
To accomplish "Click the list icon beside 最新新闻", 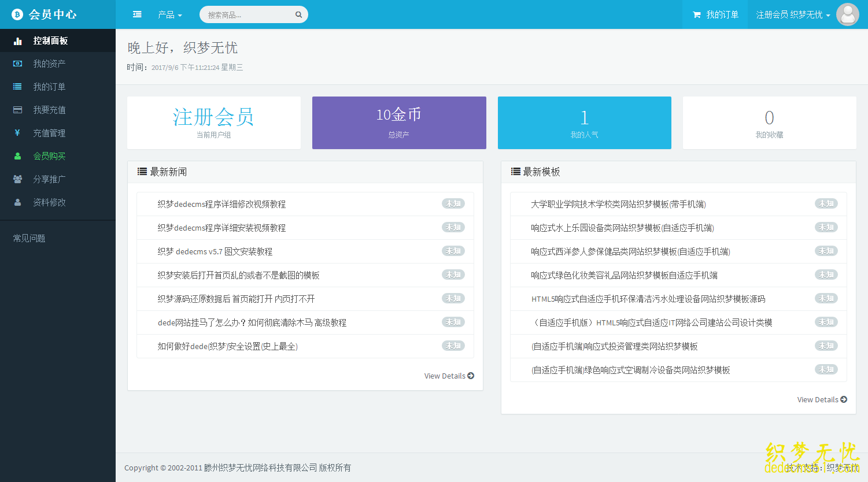I will tap(141, 171).
